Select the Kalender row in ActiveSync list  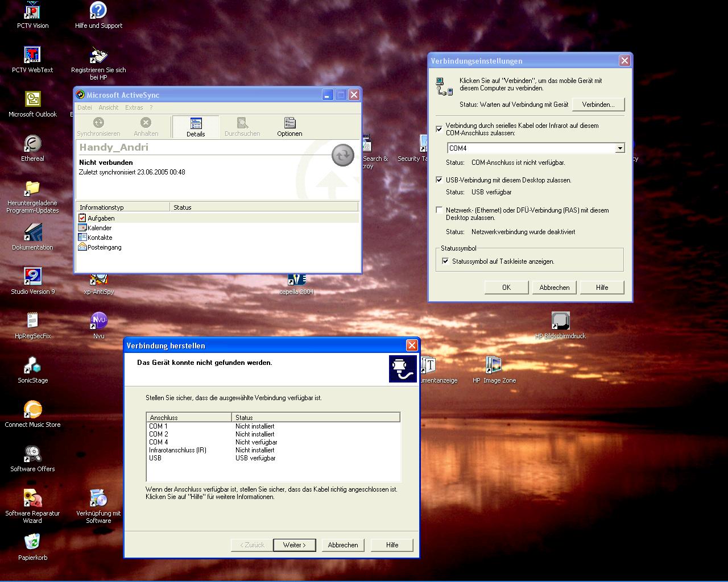[217, 228]
